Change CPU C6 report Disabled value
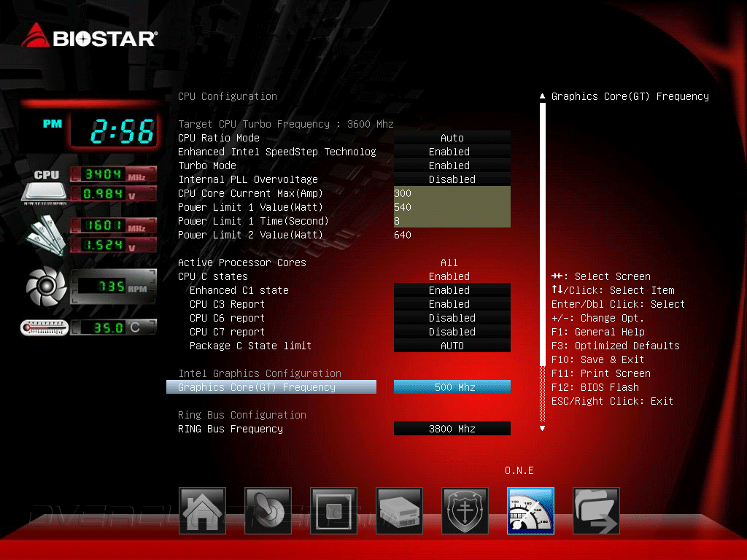747x560 pixels. click(452, 318)
